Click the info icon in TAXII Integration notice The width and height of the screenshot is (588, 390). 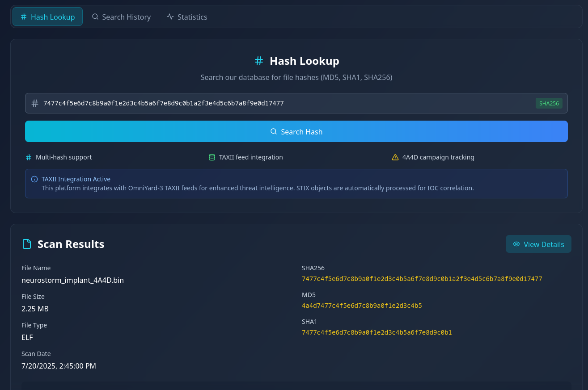(34, 179)
